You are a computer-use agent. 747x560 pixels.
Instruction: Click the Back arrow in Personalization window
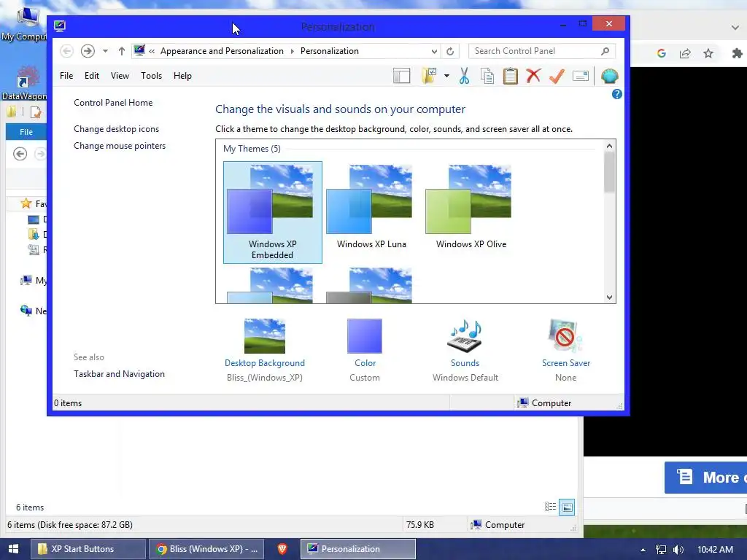point(66,51)
